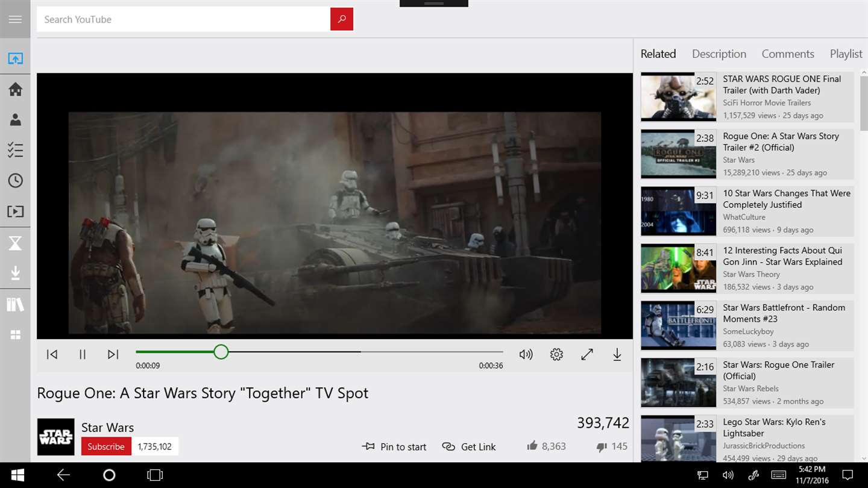This screenshot has height=488, width=868.
Task: Switch to the Comments tab
Action: pyautogui.click(x=788, y=54)
